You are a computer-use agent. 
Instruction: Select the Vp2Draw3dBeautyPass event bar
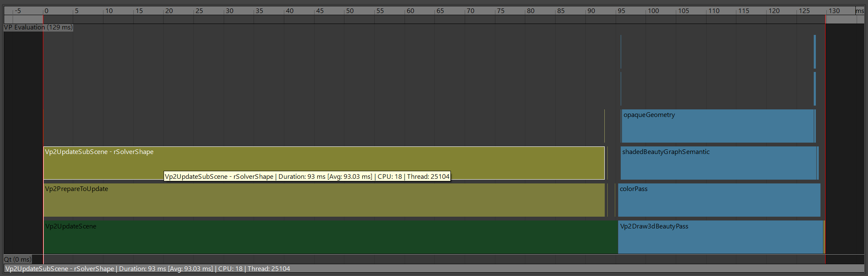720,237
